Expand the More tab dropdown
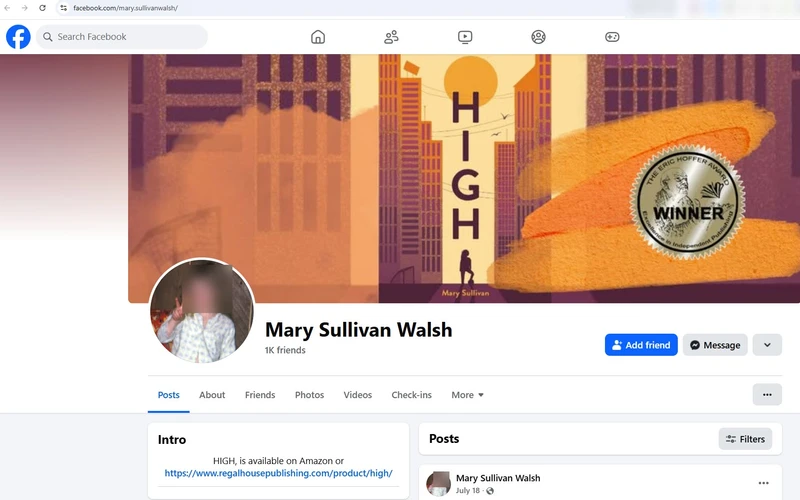800x500 pixels. [x=467, y=395]
